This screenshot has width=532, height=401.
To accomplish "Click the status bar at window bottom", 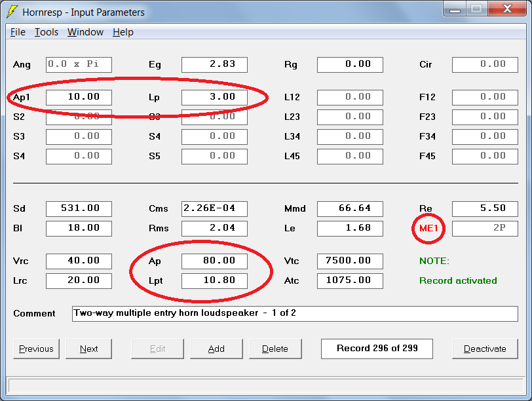I will [265, 386].
